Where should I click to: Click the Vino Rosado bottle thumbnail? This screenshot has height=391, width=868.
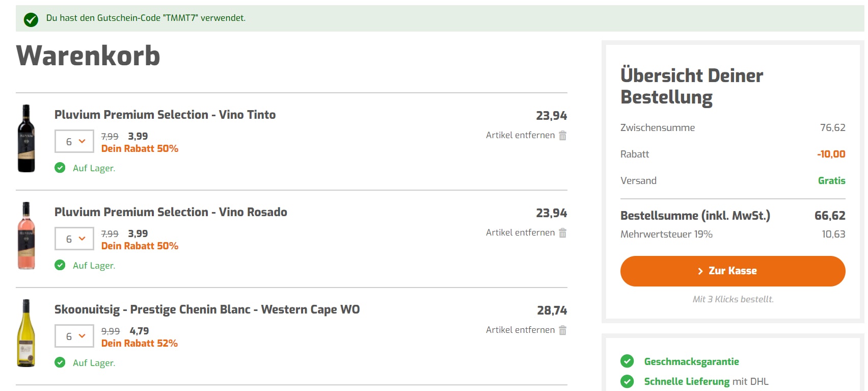pyautogui.click(x=26, y=236)
